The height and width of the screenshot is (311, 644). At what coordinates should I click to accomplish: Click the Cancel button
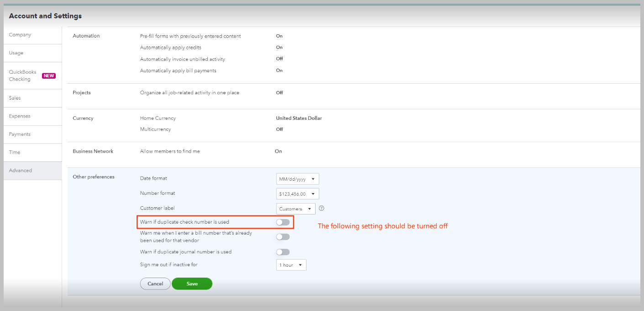pos(155,284)
